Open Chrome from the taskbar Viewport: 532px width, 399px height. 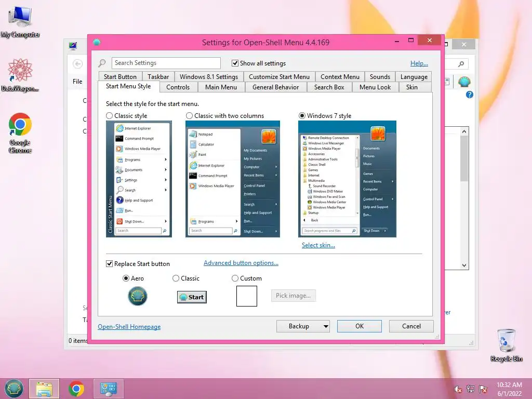pyautogui.click(x=76, y=389)
